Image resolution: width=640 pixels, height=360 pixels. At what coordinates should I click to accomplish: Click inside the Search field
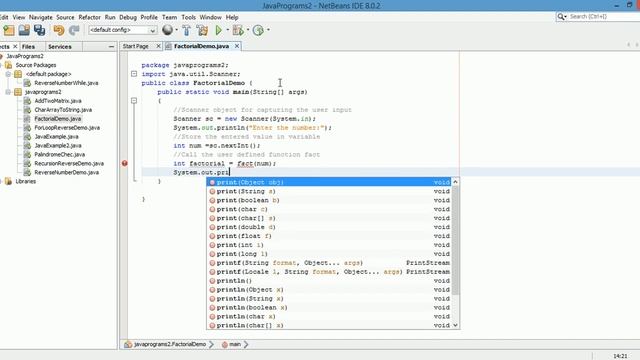[x=604, y=16]
